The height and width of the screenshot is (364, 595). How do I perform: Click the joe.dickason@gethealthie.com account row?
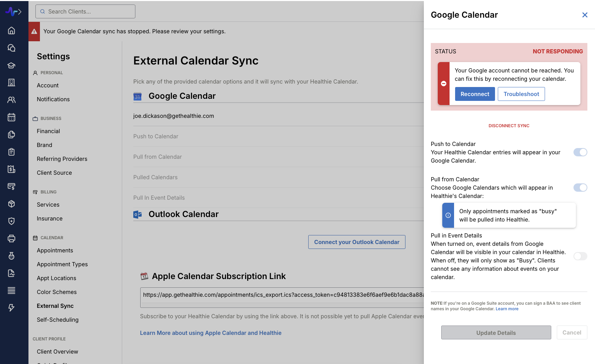coord(278,116)
